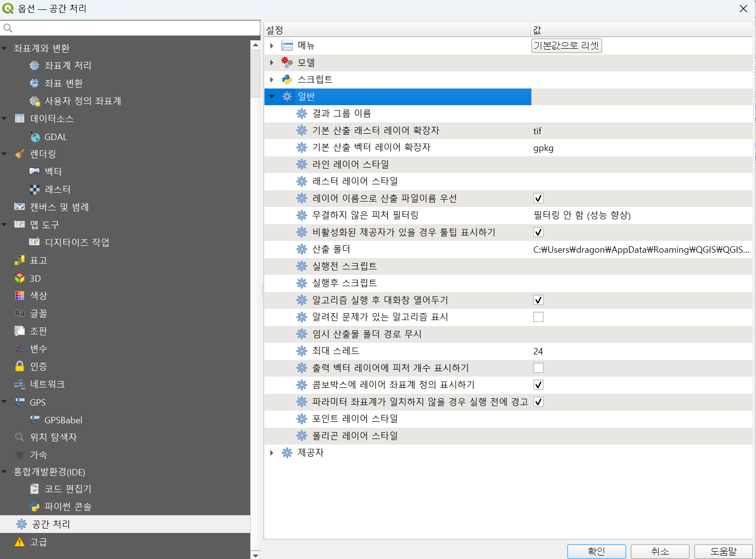756x559 pixels.
Task: Click 기본값으로 리셋 button
Action: tap(566, 46)
